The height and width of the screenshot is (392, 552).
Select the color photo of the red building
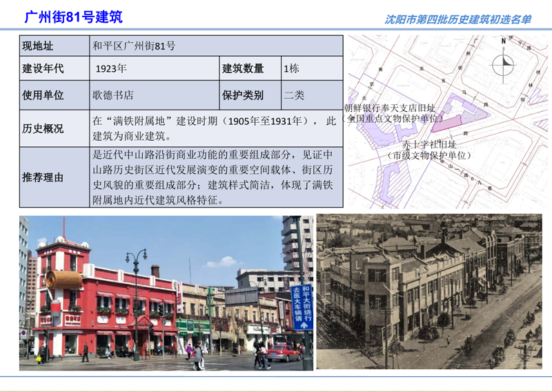(166, 293)
